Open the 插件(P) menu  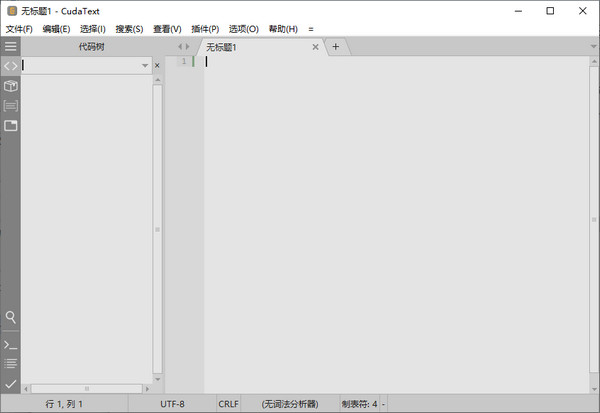coord(205,29)
